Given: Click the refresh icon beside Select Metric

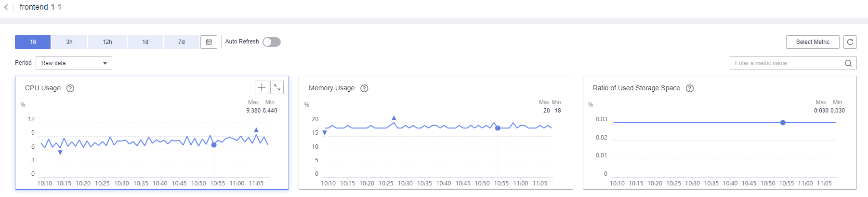Looking at the screenshot, I should 850,42.
